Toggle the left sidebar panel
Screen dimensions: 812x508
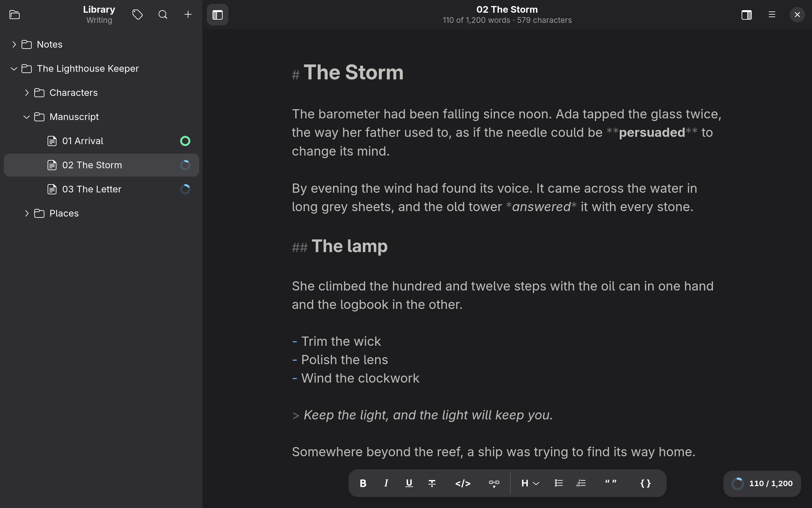[x=217, y=15]
